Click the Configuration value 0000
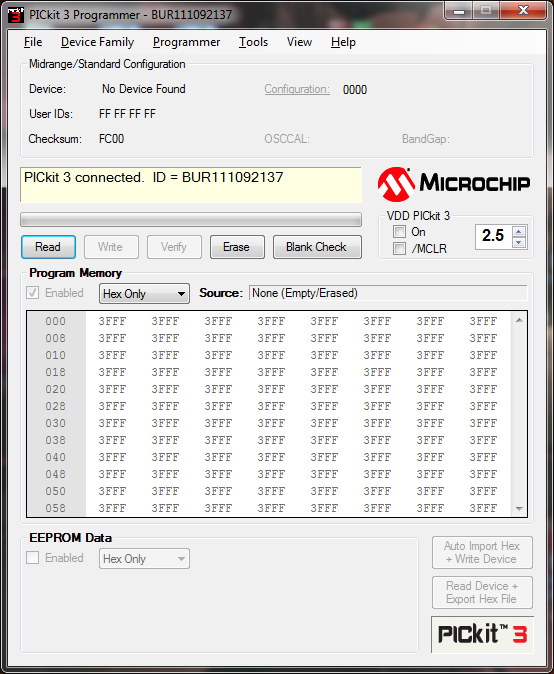This screenshot has width=554, height=674. click(355, 90)
